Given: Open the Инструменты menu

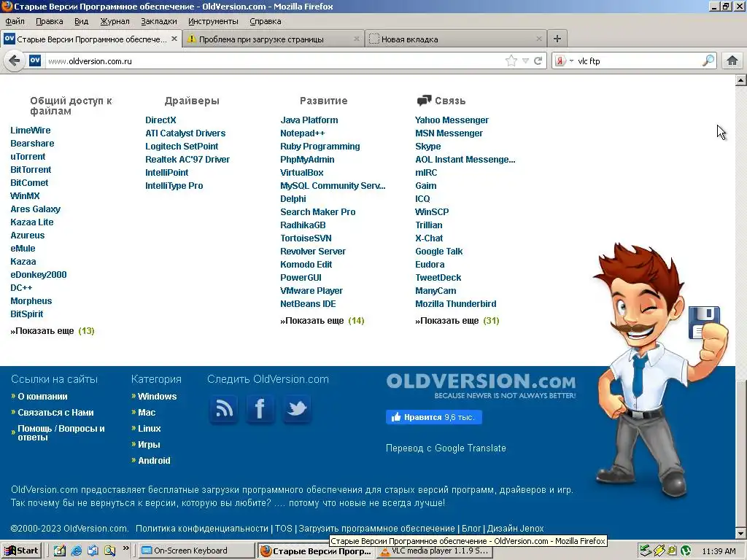Looking at the screenshot, I should click(213, 21).
